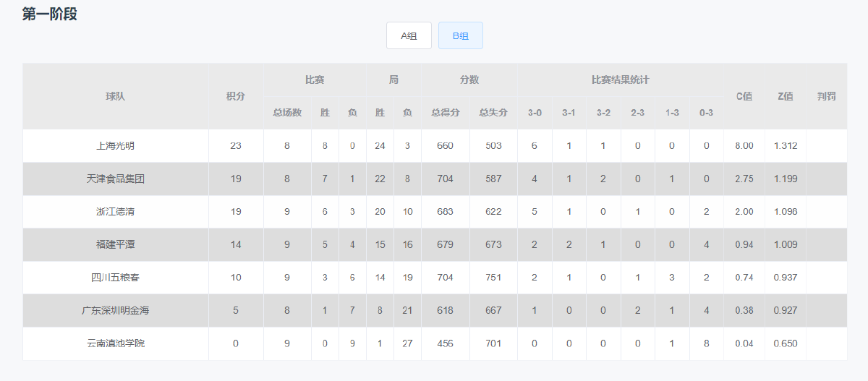Click the 总失分 column header
Viewport: 868px width, 381px height.
tap(493, 113)
